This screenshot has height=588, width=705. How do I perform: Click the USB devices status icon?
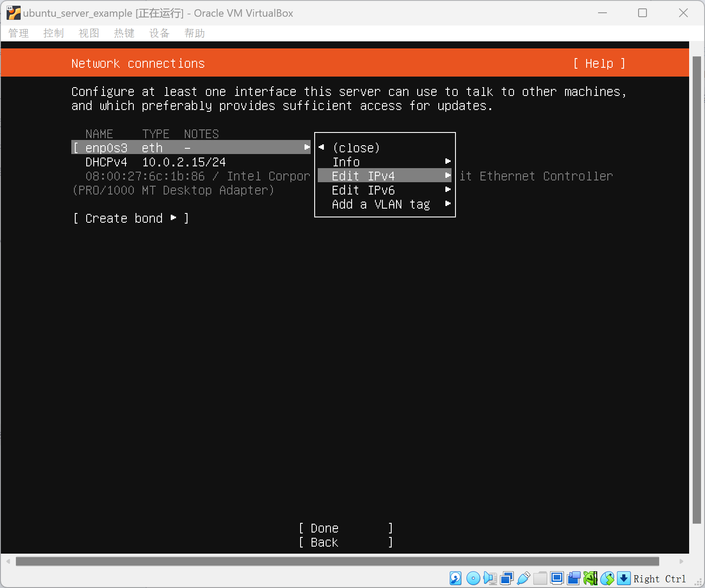click(523, 578)
